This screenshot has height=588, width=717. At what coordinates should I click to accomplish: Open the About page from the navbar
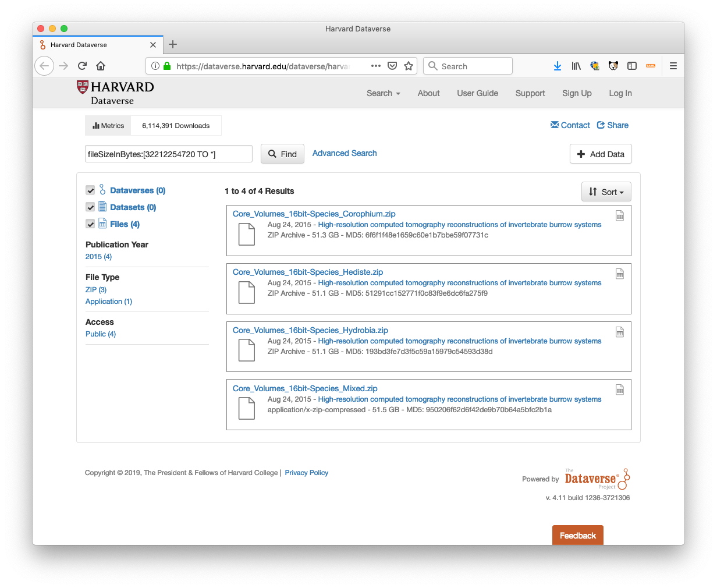[428, 93]
